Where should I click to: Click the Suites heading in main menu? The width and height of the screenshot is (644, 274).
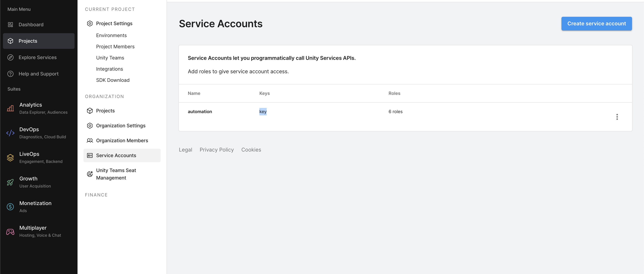click(14, 89)
